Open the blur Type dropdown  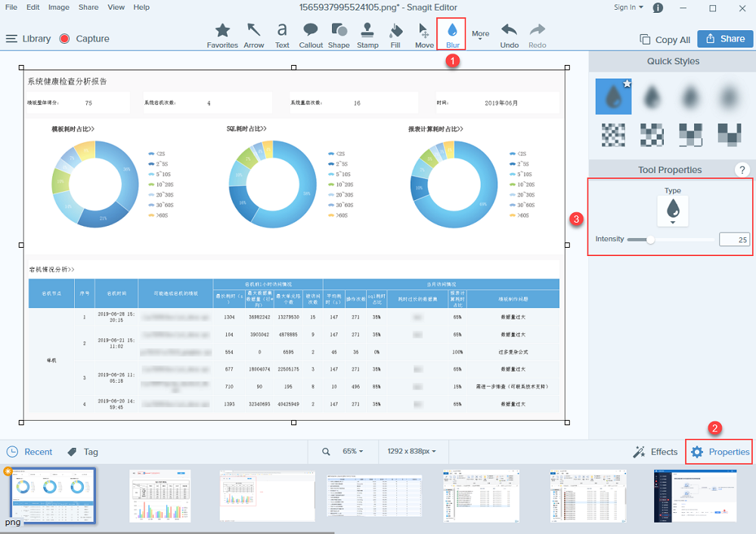pos(673,212)
